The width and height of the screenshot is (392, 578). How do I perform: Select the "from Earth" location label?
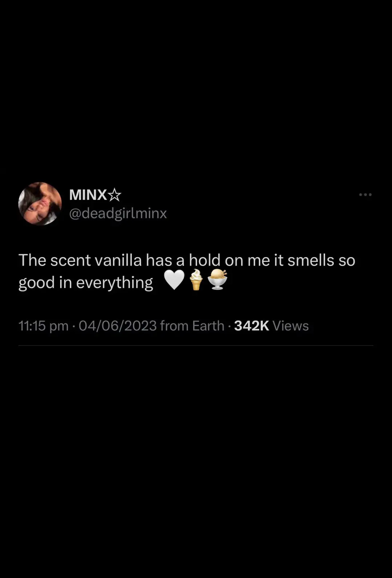coord(192,326)
